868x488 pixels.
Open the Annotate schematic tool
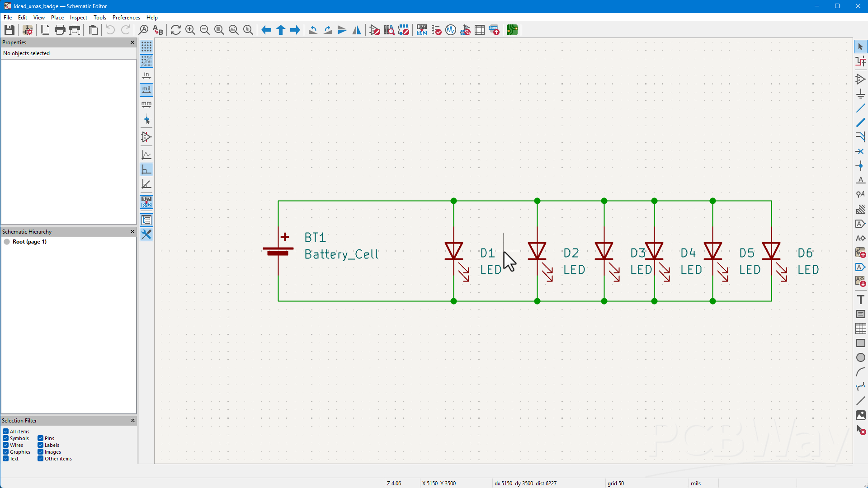pyautogui.click(x=422, y=30)
